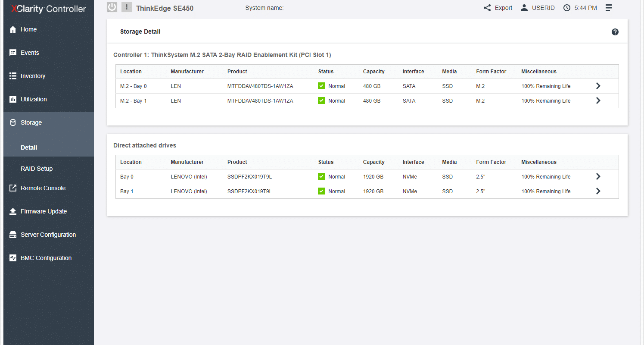Expand details for M.2 - Bay 1 drive
644x345 pixels.
click(x=598, y=100)
